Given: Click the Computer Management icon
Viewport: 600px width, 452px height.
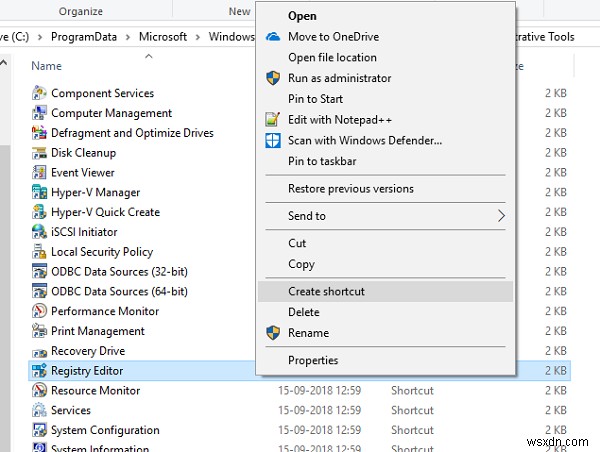Looking at the screenshot, I should tap(39, 113).
